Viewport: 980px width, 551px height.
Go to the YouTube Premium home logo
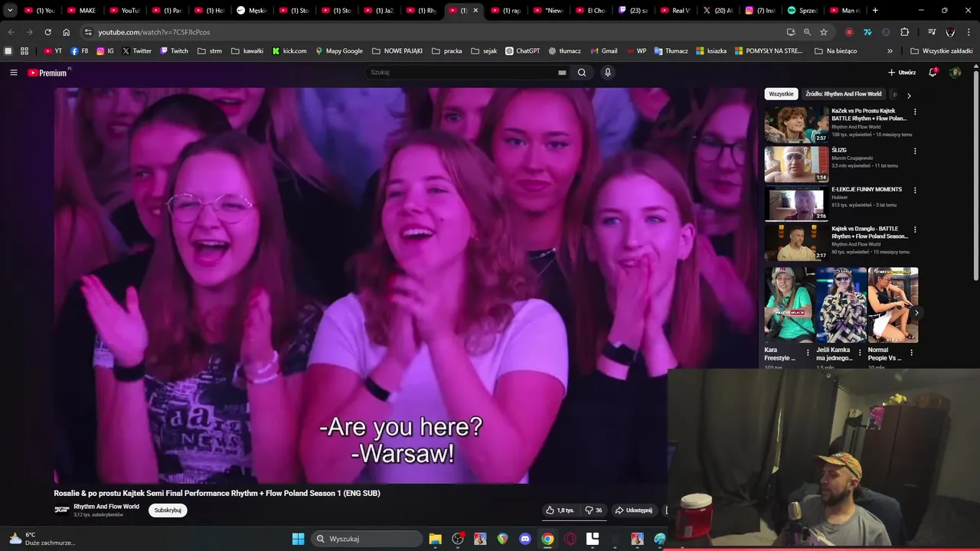(x=49, y=73)
